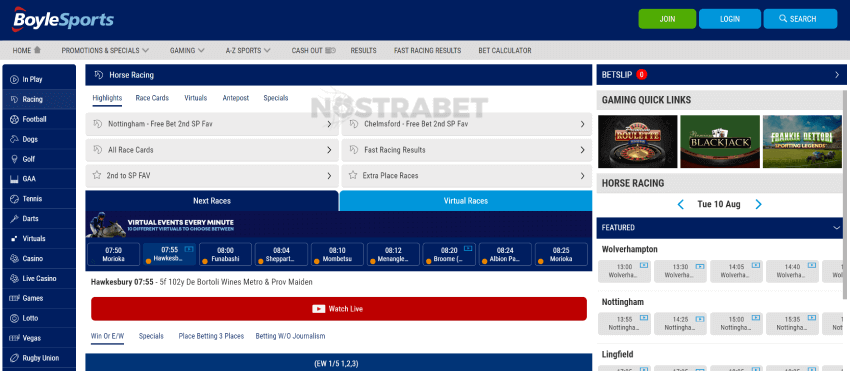
Task: Click the Cash Out icon in navbar
Action: tap(331, 50)
